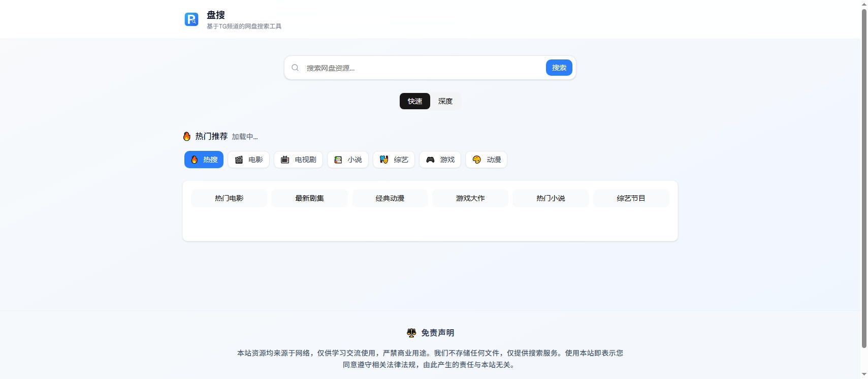Click the page vertical scrollbar thumb
This screenshot has height=379, width=868.
pos(864,178)
